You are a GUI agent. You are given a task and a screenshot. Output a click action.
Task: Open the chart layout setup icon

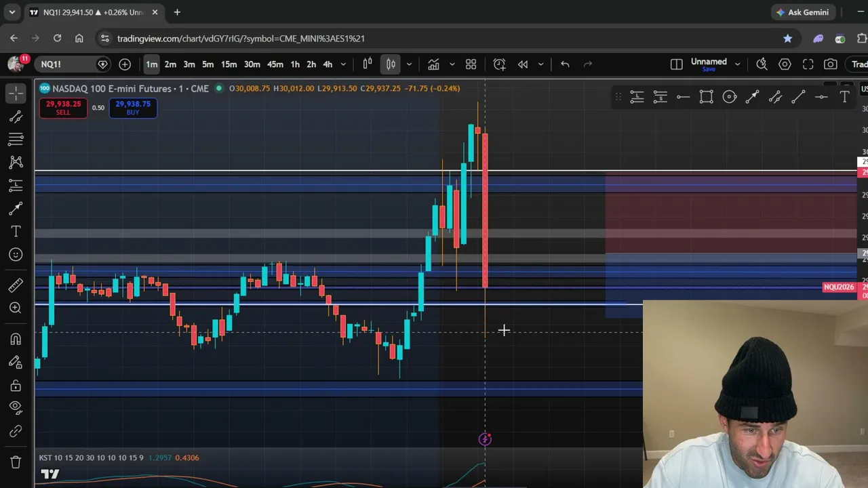point(676,64)
